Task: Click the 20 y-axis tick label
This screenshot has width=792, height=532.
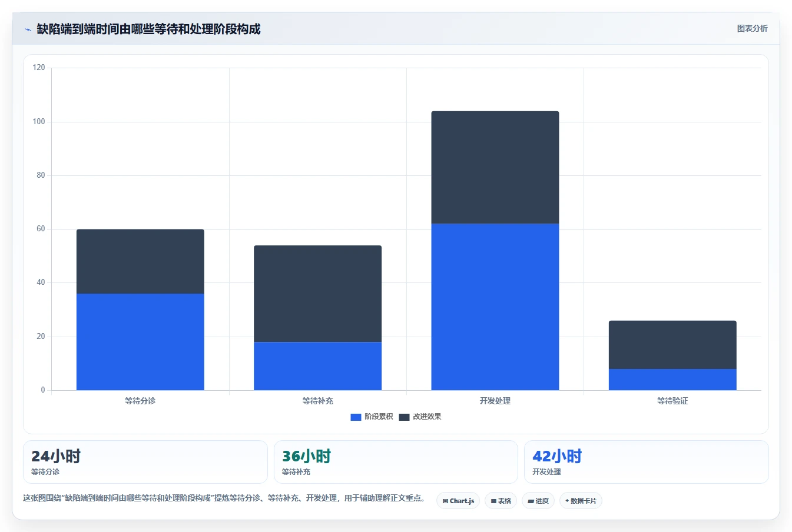Action: (x=41, y=337)
